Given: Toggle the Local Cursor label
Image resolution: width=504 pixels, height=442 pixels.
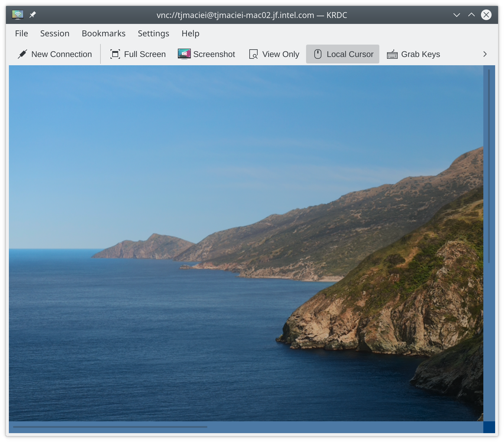Looking at the screenshot, I should click(350, 54).
